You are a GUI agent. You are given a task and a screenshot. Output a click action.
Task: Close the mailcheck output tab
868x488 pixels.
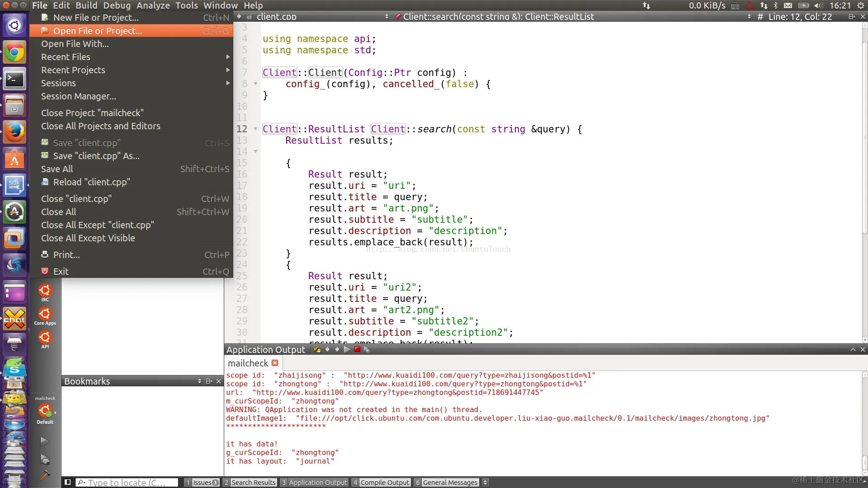tap(275, 363)
